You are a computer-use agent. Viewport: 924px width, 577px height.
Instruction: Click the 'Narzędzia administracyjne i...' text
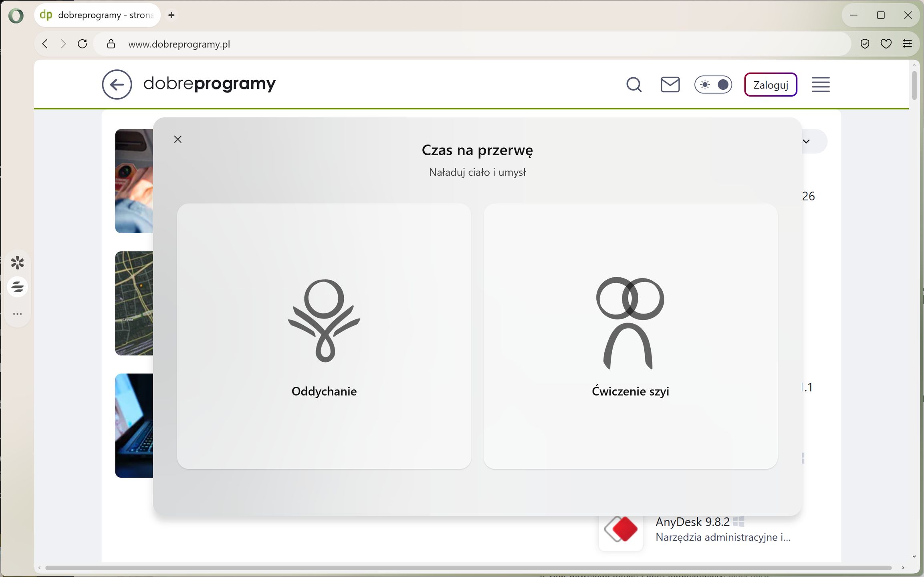[723, 537]
